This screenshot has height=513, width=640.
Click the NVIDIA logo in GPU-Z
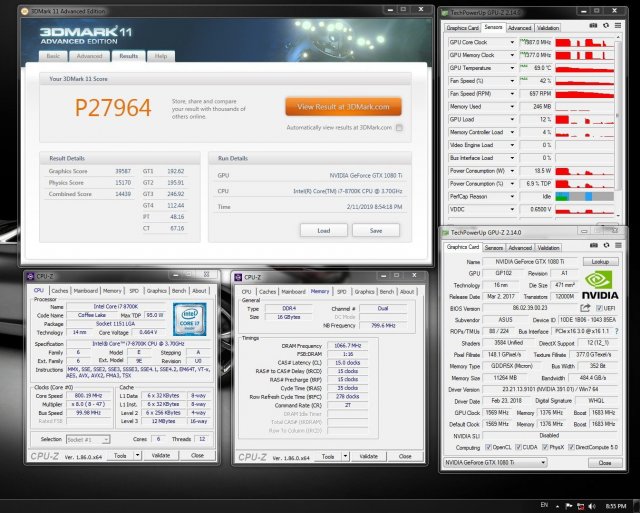[599, 284]
